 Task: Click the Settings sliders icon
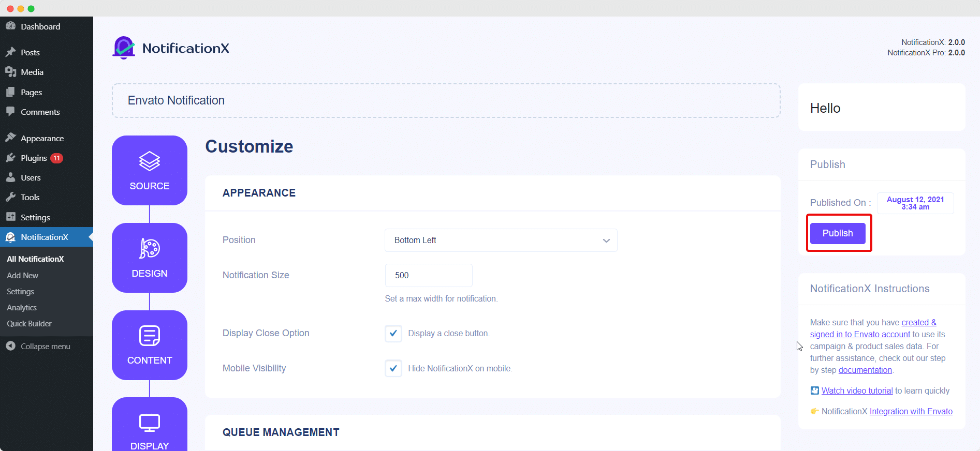pyautogui.click(x=10, y=217)
